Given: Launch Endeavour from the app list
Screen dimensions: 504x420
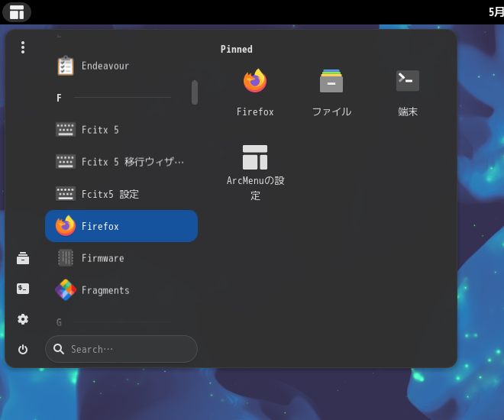Looking at the screenshot, I should [121, 66].
